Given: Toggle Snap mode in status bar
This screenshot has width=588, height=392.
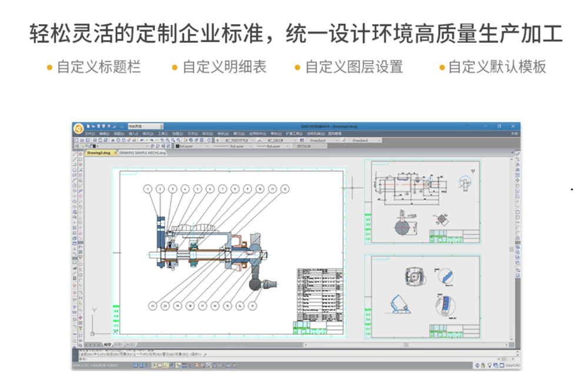Looking at the screenshot, I should pos(136,366).
